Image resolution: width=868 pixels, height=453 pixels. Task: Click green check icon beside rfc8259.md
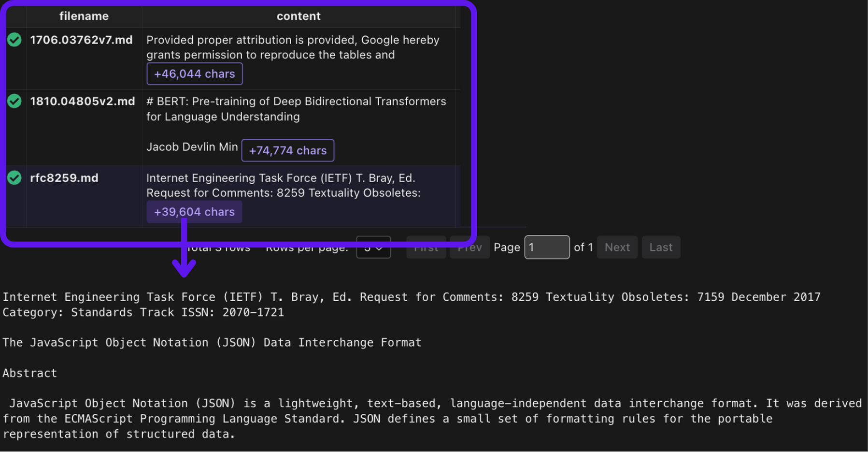14,178
